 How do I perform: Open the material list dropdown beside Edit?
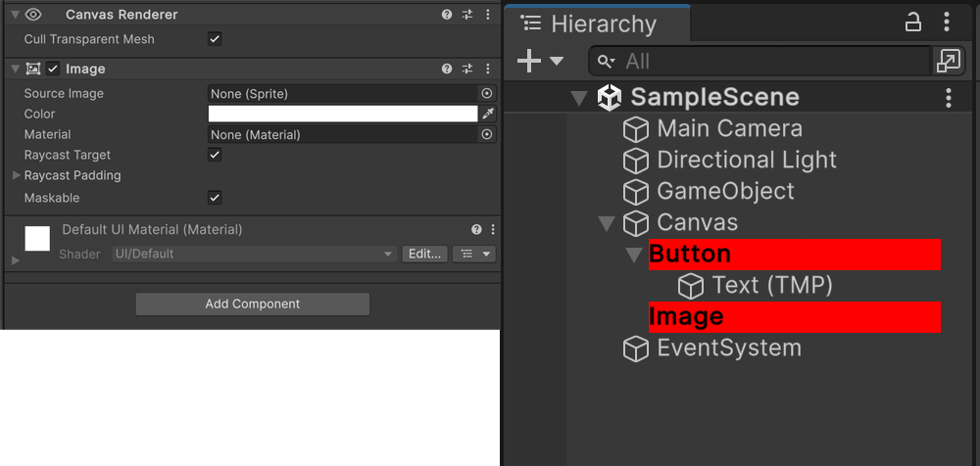pos(474,254)
